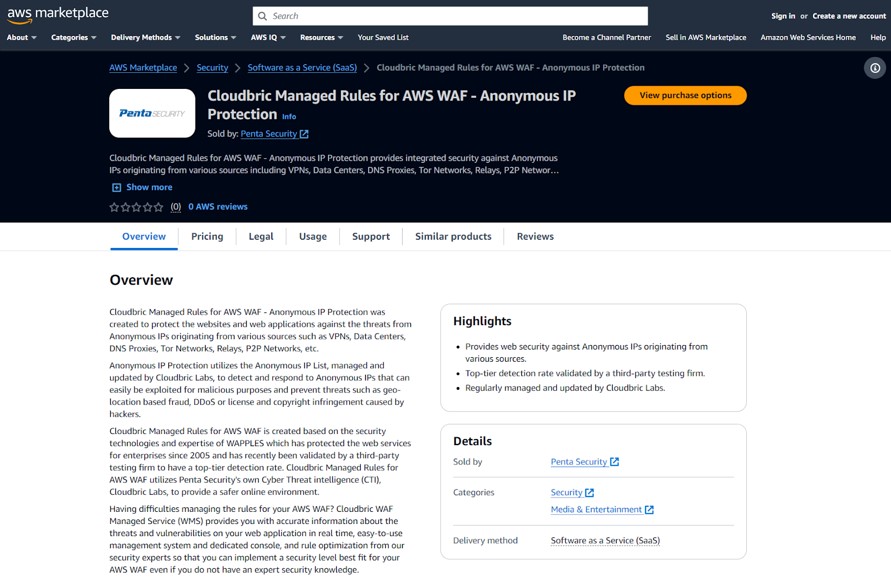This screenshot has height=577, width=891.
Task: Select the Usage tab
Action: [x=313, y=236]
